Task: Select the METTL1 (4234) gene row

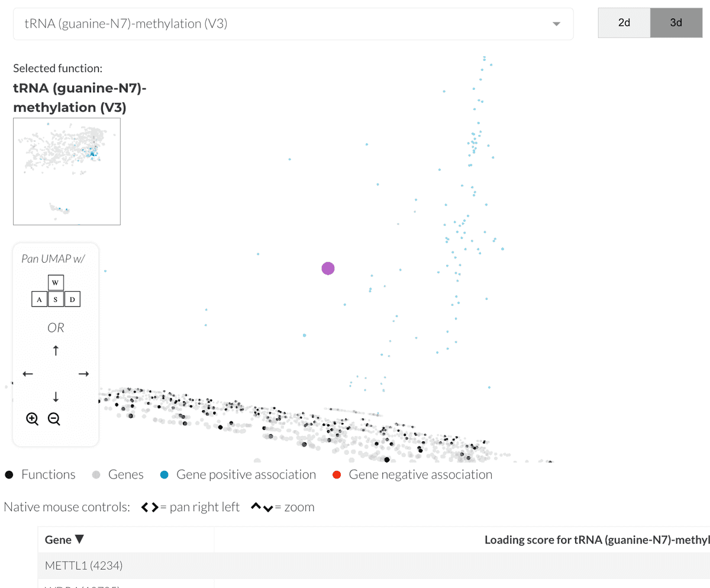Action: pyautogui.click(x=83, y=566)
